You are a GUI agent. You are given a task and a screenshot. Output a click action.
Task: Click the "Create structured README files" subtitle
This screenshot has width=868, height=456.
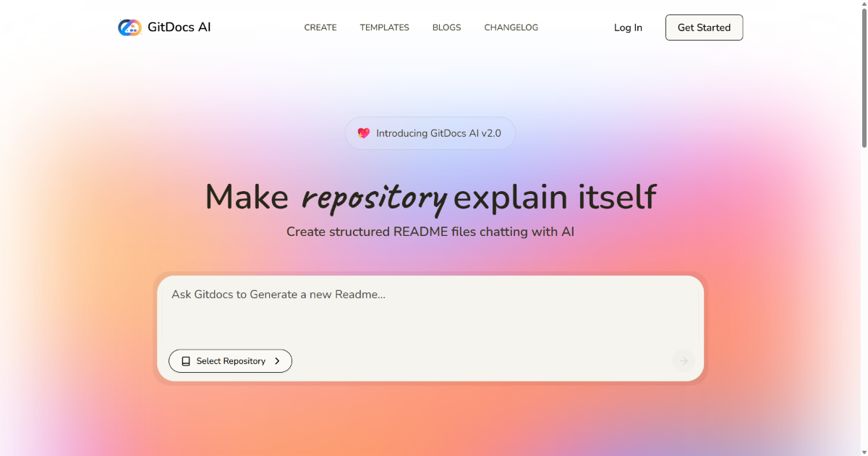pyautogui.click(x=430, y=232)
